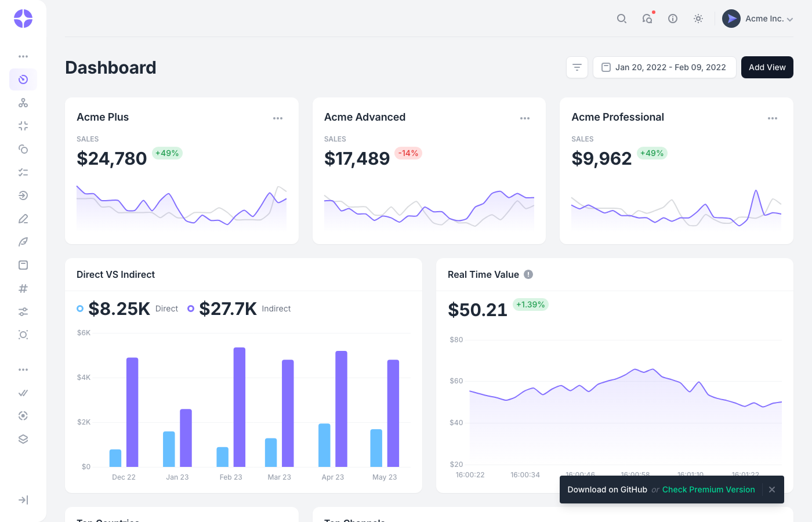This screenshot has width=812, height=522.
Task: Select the highlighted Dashboard icon in the sidebar
Action: [x=23, y=79]
